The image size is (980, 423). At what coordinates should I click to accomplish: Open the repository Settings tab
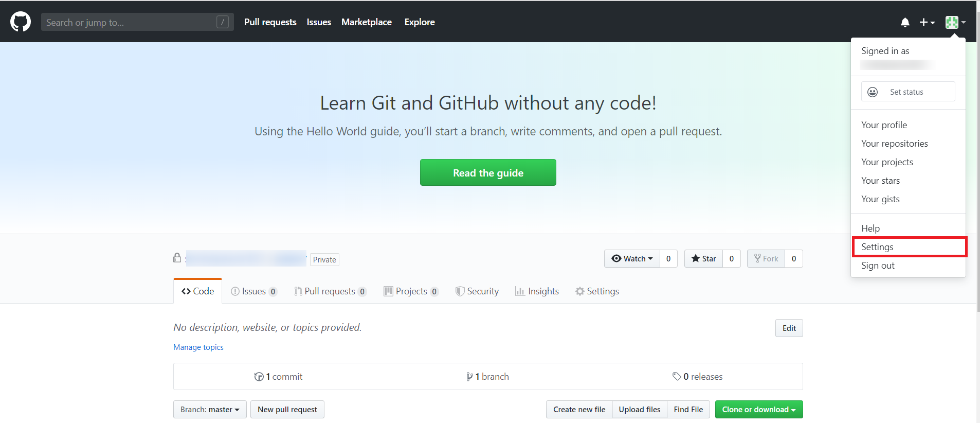tap(597, 291)
